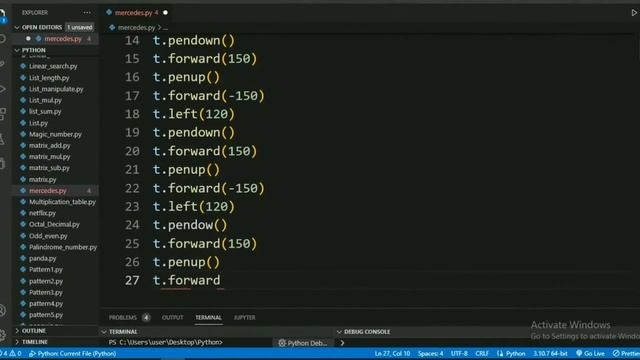This screenshot has height=360, width=640.
Task: Click the errors and warnings status indicator
Action: coord(11,353)
